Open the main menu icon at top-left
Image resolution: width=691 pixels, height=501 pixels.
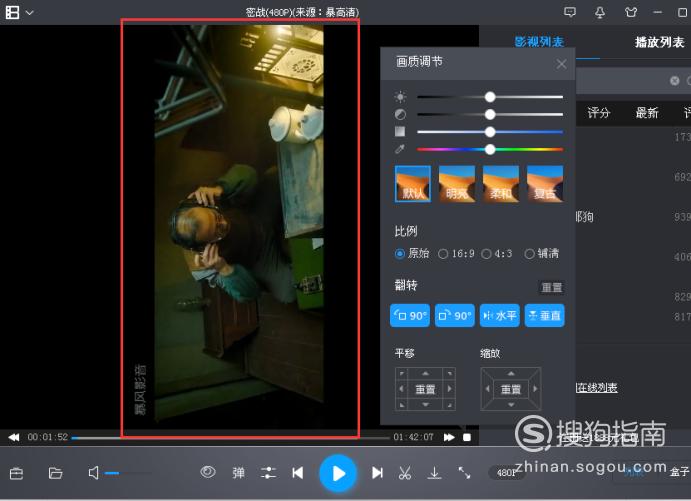click(x=12, y=12)
